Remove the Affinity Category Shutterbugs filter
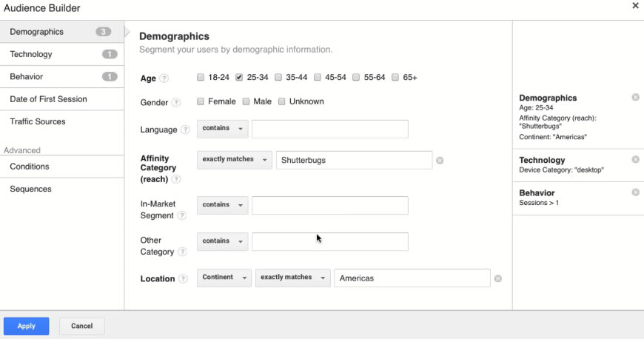 [440, 161]
